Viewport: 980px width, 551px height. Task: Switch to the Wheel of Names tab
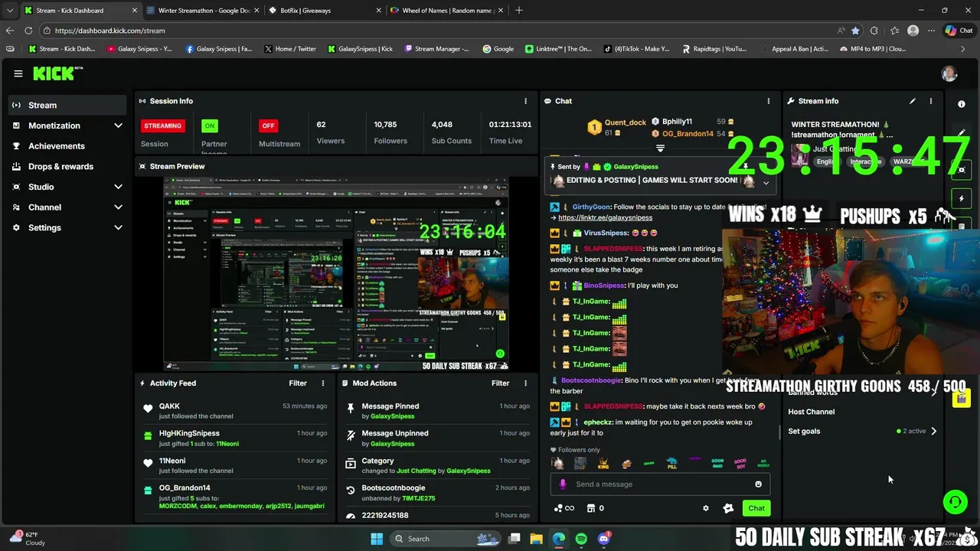[446, 11]
